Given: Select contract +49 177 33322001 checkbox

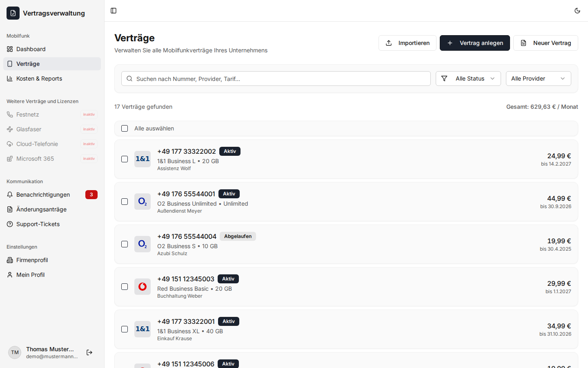Looking at the screenshot, I should pos(125,329).
